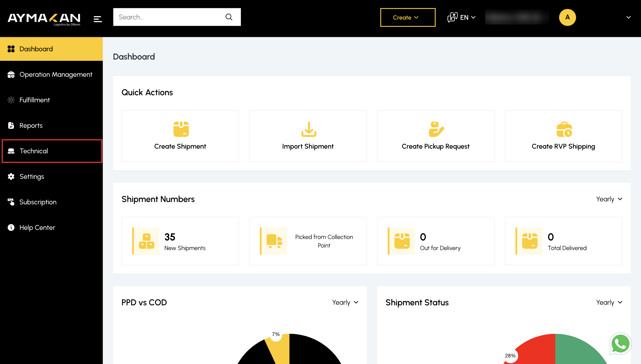Click the Total Delivered label
Image resolution: width=641 pixels, height=364 pixels.
click(x=567, y=248)
